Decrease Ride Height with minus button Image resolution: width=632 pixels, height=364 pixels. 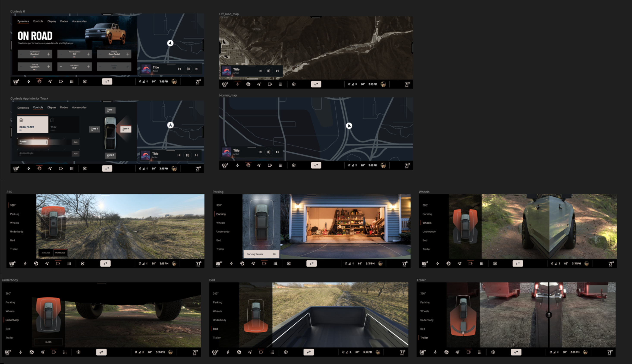(x=61, y=67)
